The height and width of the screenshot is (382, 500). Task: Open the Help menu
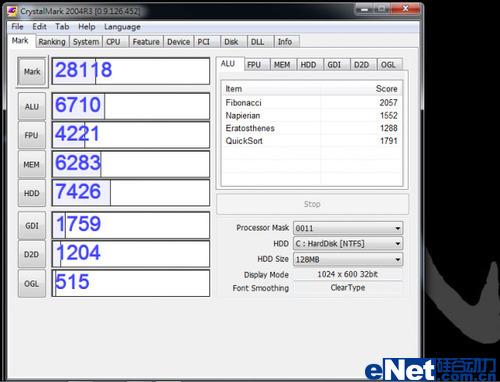[x=87, y=27]
